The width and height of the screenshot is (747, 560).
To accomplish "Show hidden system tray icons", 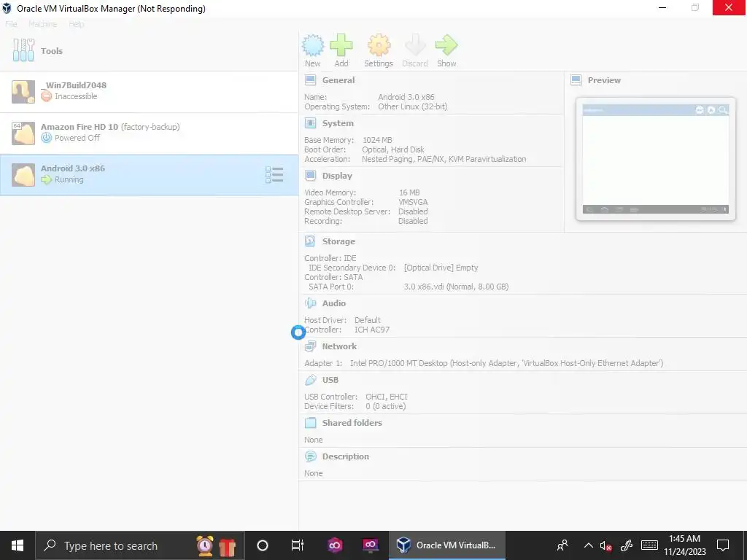I will (x=589, y=545).
